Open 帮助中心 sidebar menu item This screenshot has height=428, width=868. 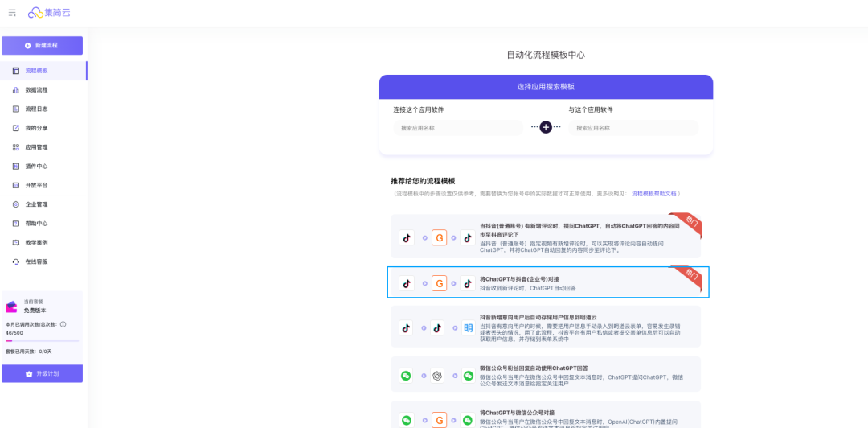pos(43,224)
